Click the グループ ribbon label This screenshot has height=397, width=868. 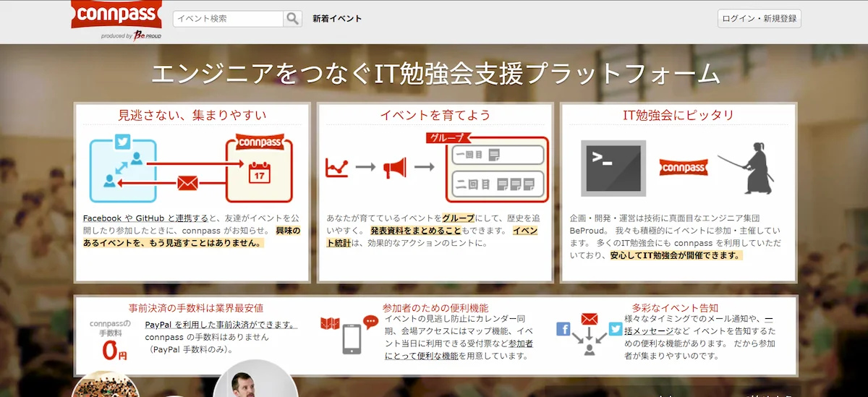[448, 137]
